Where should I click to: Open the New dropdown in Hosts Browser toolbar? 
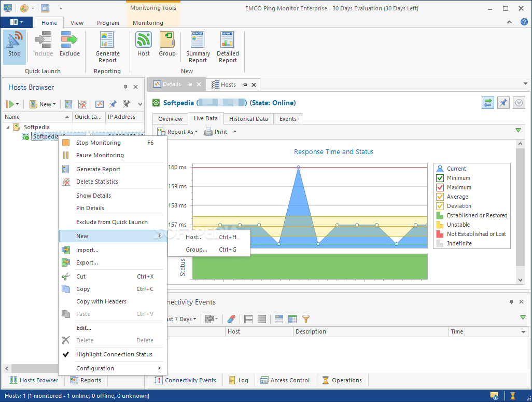point(43,104)
